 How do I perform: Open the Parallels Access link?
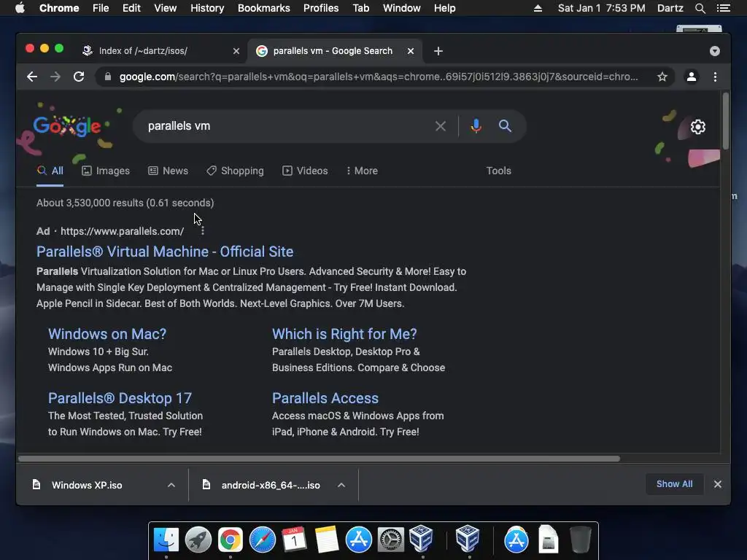click(x=325, y=398)
